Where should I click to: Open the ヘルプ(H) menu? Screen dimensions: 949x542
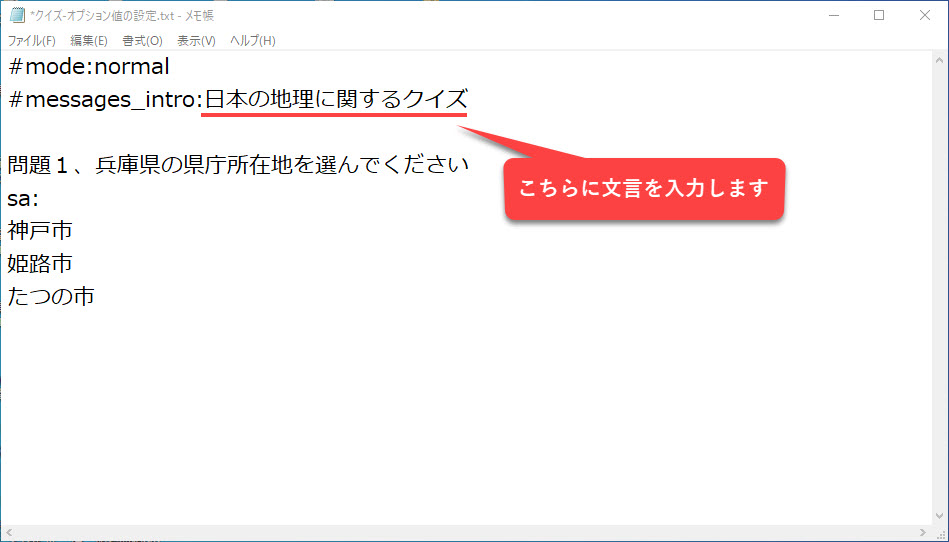coord(252,41)
